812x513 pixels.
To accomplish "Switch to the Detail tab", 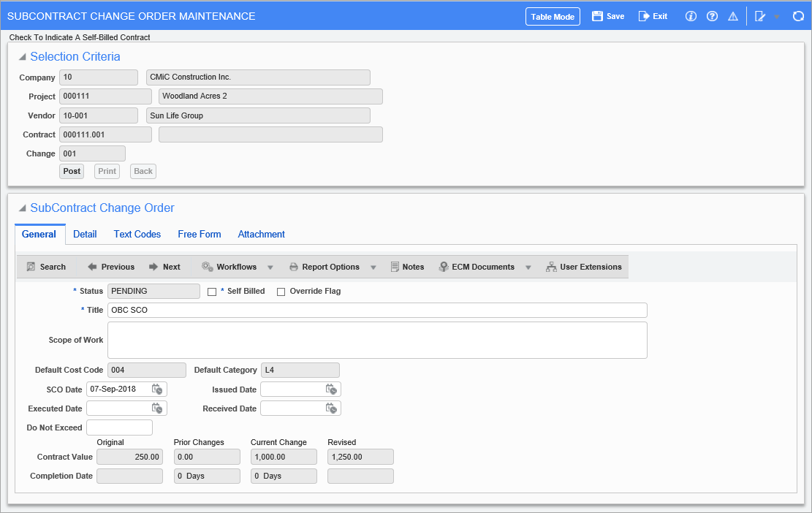I will pos(85,234).
